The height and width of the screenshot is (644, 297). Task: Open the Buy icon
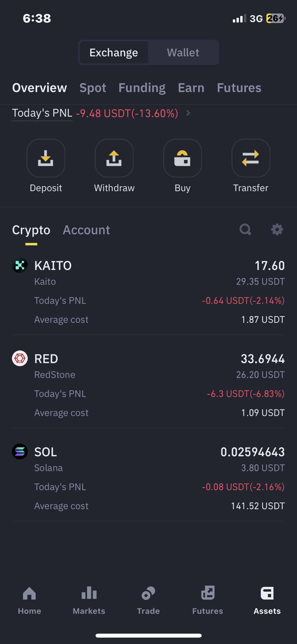click(183, 158)
